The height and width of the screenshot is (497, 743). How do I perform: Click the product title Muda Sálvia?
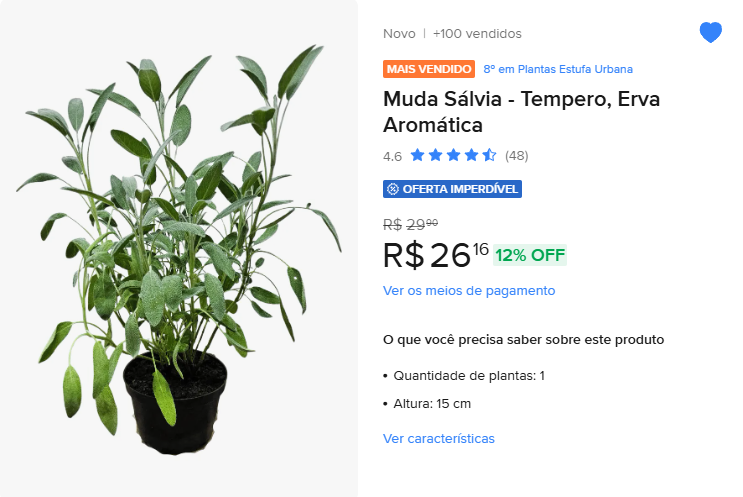[x=521, y=112]
